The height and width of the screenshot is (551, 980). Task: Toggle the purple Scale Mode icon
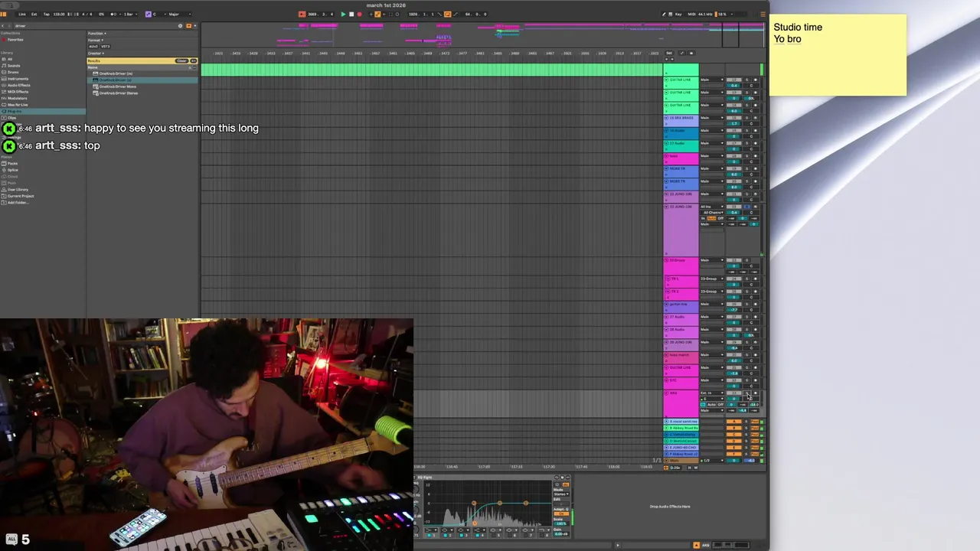click(149, 14)
